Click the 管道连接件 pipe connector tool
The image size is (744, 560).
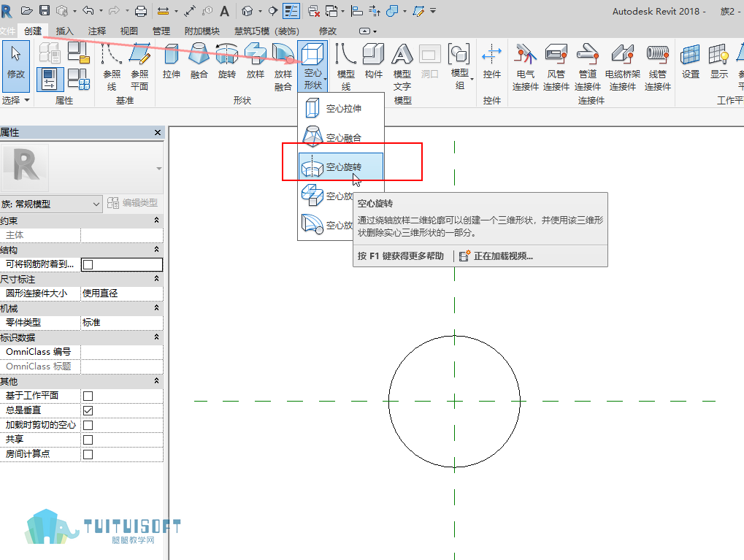click(x=588, y=66)
